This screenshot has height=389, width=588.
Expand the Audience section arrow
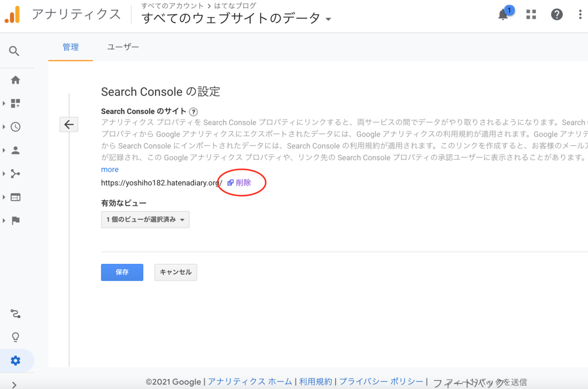pos(4,150)
